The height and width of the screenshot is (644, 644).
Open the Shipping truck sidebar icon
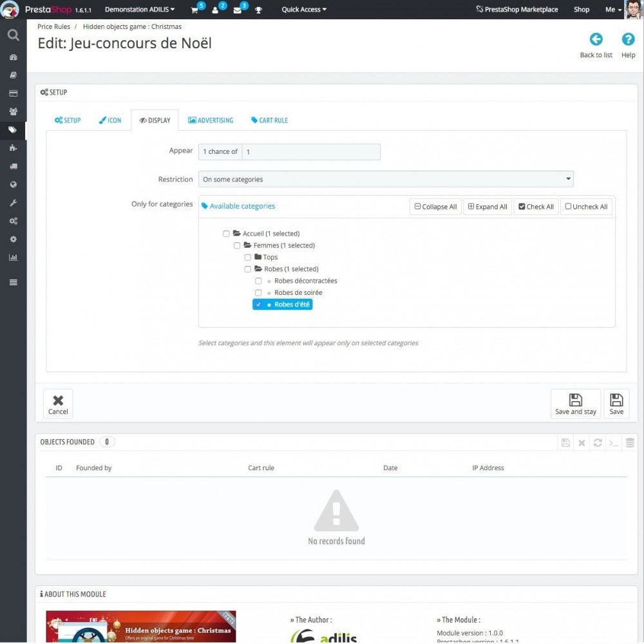tap(13, 166)
